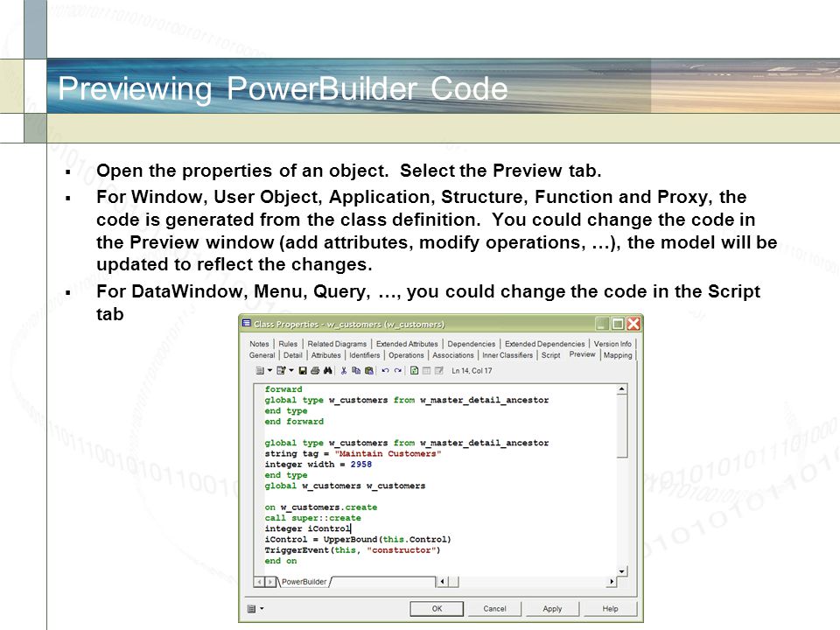The width and height of the screenshot is (840, 630).
Task: Click the Redo arrow icon
Action: point(397,370)
